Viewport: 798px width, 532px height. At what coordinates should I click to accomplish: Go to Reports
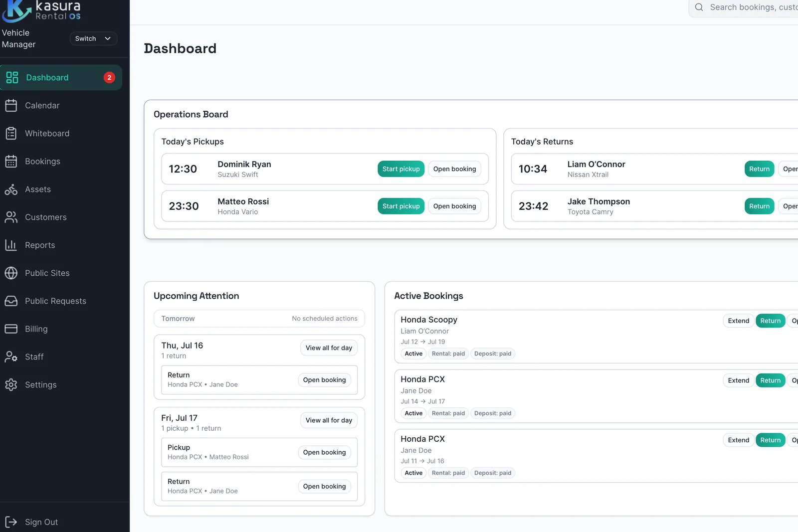tap(61, 245)
